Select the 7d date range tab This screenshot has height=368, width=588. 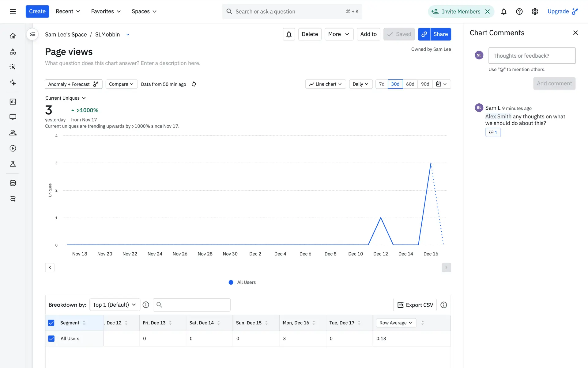point(382,84)
